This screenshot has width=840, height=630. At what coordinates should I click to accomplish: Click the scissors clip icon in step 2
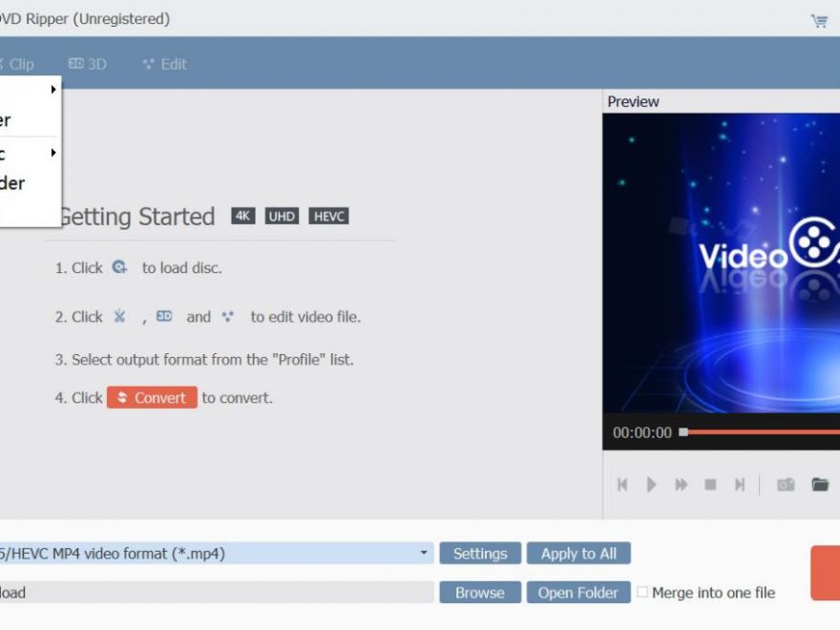[119, 316]
